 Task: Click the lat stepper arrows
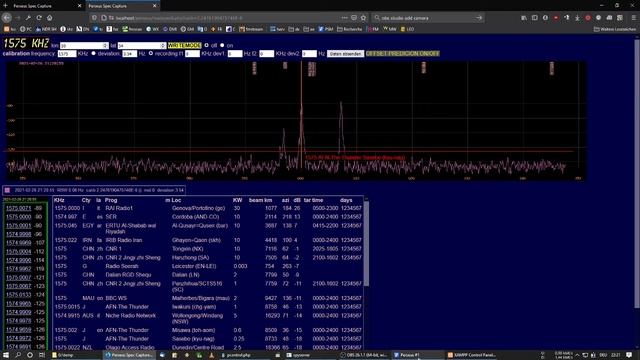[x=163, y=46]
